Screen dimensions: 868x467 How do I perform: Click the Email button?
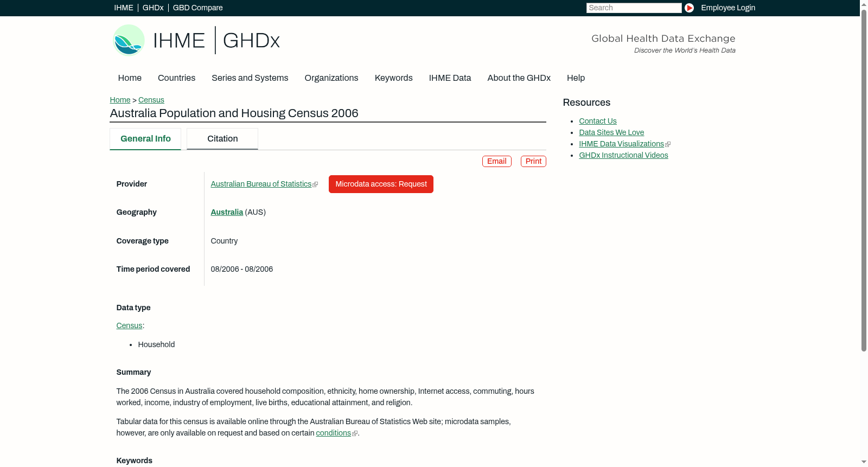point(497,161)
